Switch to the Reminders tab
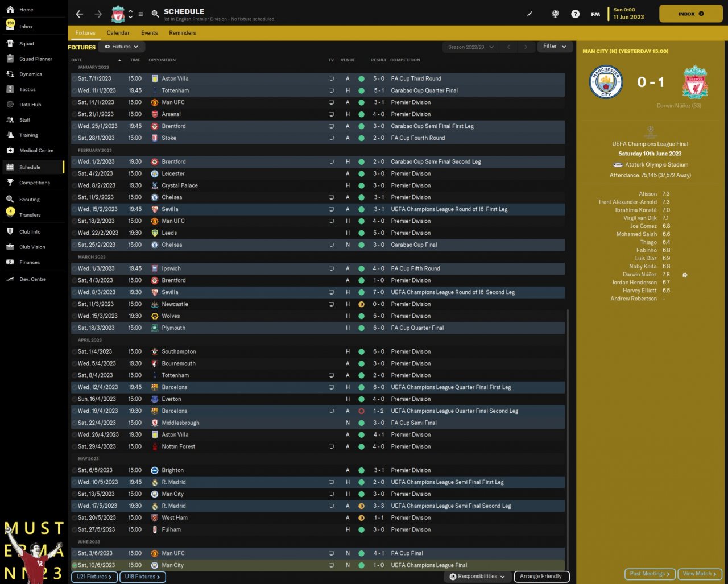Screen dimensions: 728x584 tap(183, 33)
